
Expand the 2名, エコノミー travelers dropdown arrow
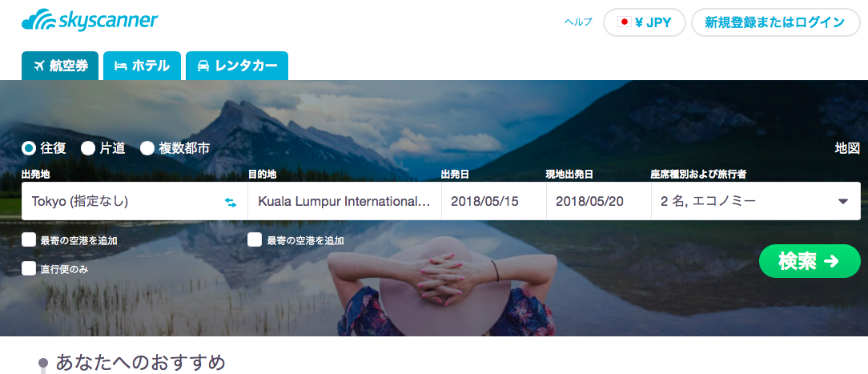tap(843, 201)
